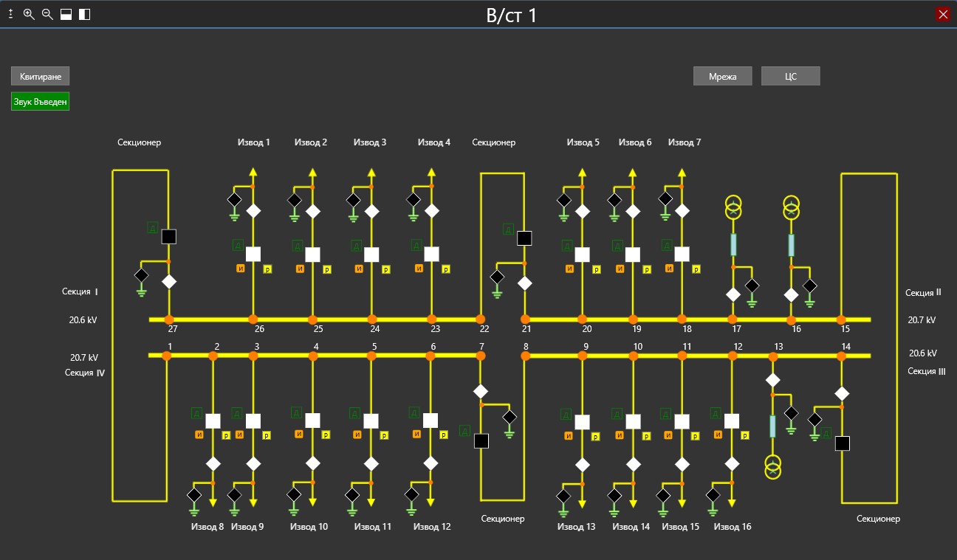Image resolution: width=957 pixels, height=560 pixels.
Task: Toggle the orange И indicator on Извод 3
Action: coord(359,269)
